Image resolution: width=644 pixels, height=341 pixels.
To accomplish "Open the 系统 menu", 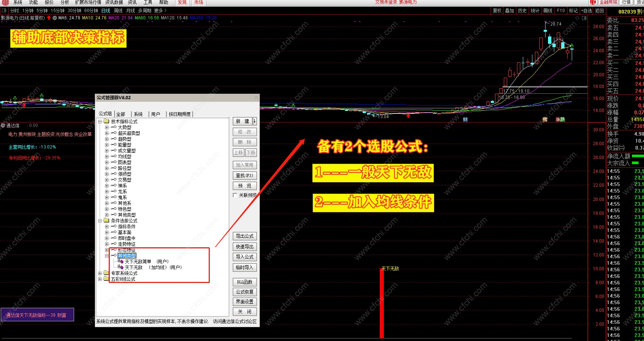I will tap(18, 3).
